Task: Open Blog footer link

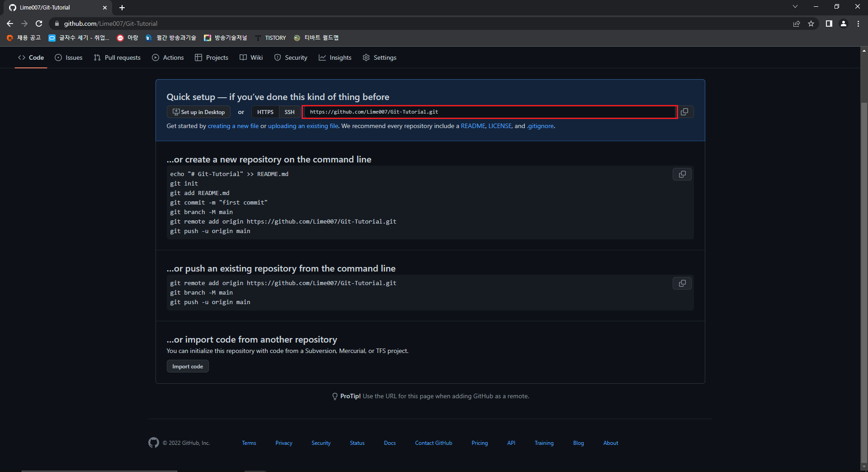Action: coord(579,443)
